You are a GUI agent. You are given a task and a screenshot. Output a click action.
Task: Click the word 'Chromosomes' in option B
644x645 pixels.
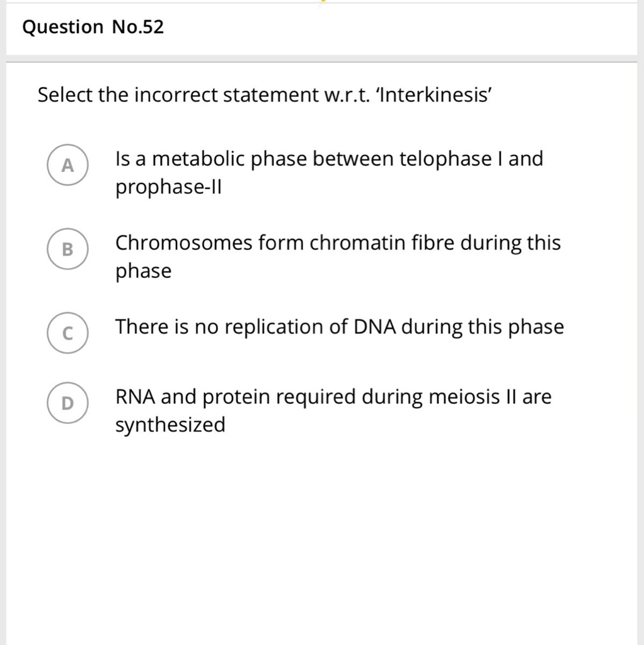[x=184, y=243]
